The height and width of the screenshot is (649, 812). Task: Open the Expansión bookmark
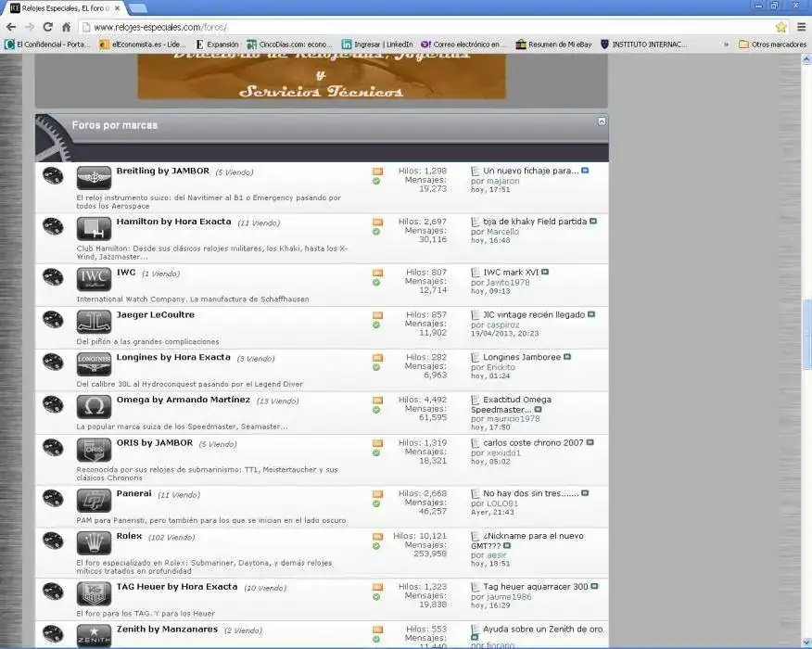[217, 45]
